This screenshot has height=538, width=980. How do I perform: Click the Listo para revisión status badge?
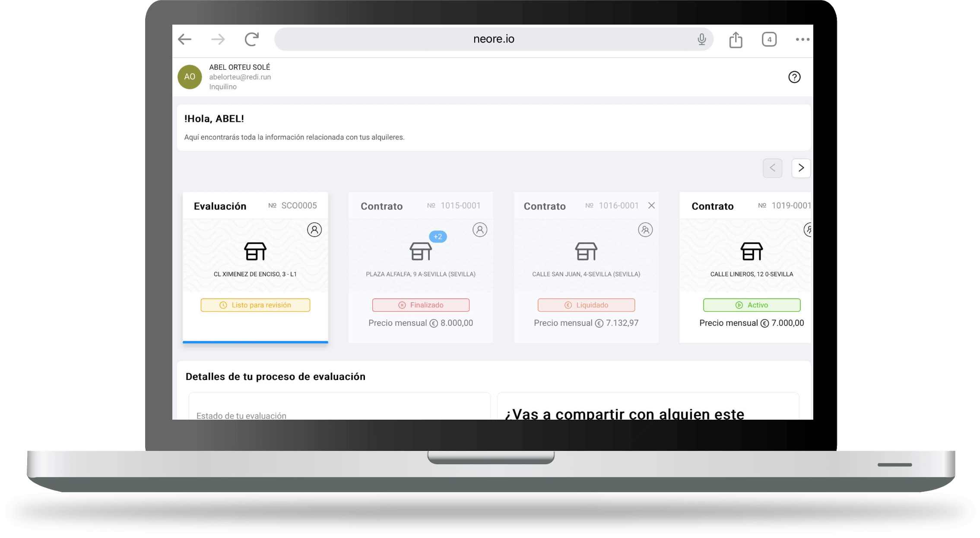(x=255, y=305)
